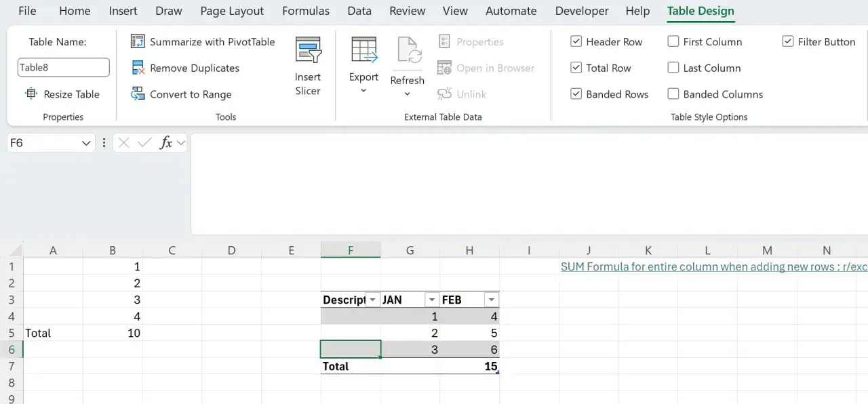Toggle the Filter Button checkbox
Viewport: 868px width, 404px height.
point(788,41)
